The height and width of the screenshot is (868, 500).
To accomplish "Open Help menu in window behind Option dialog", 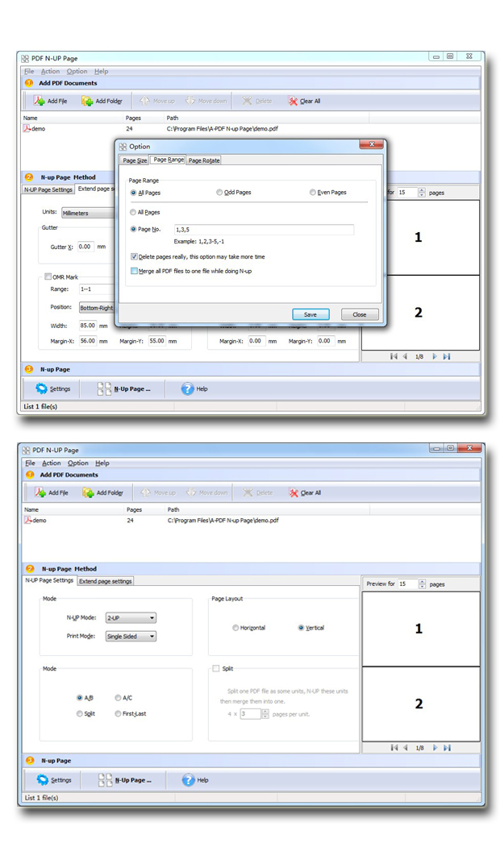I will (x=102, y=72).
